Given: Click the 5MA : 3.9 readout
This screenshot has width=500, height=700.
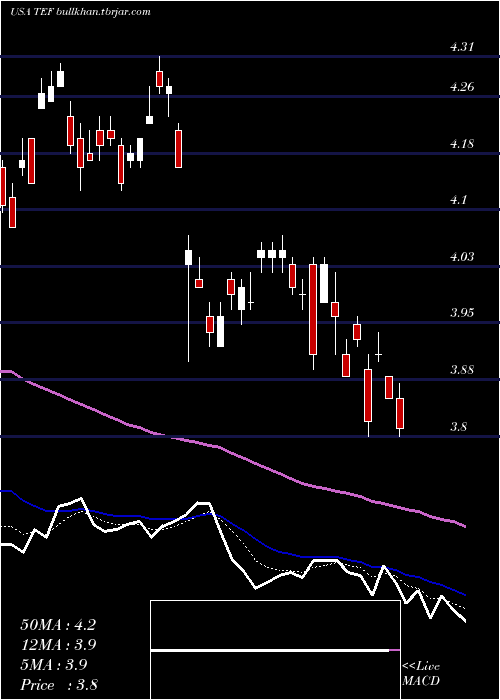Looking at the screenshot, I should (54, 665).
